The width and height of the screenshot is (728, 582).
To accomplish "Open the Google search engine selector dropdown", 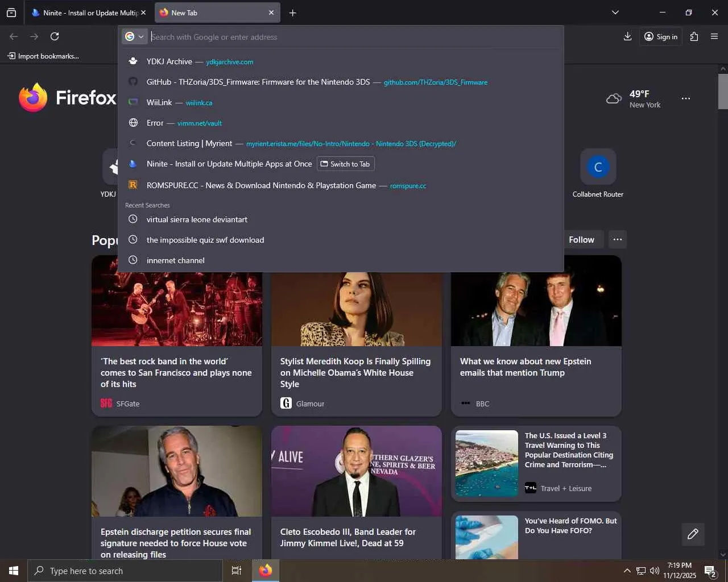I will (x=135, y=36).
